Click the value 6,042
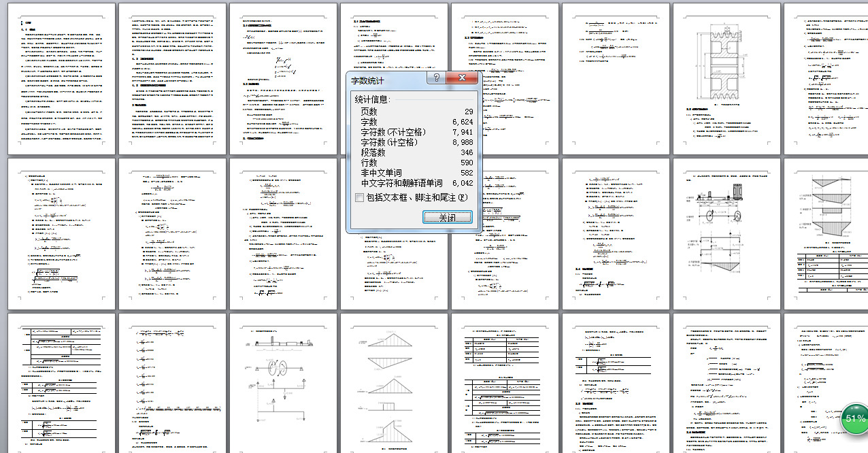Screen dimensions: 868x453 [463, 183]
